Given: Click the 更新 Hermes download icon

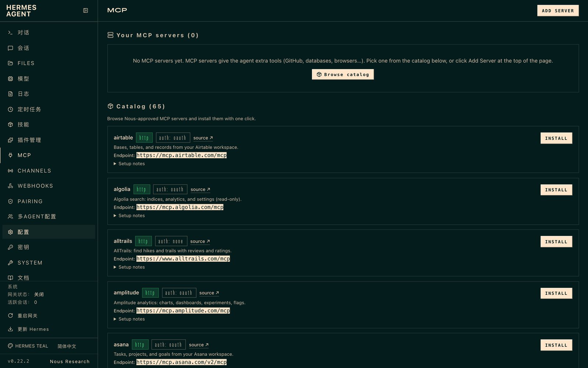Looking at the screenshot, I should point(10,329).
